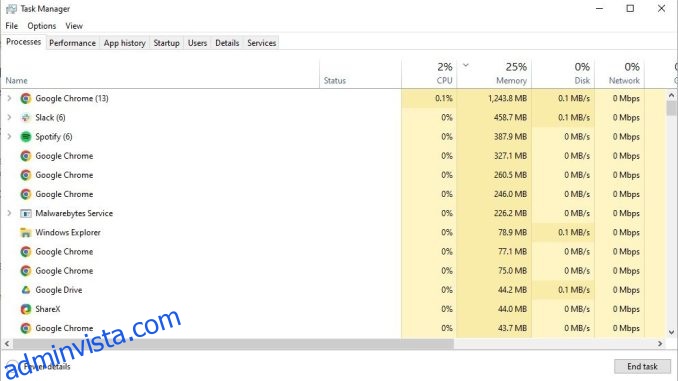678x381 pixels.
Task: Expand the Slack (6) process group
Action: click(x=9, y=118)
